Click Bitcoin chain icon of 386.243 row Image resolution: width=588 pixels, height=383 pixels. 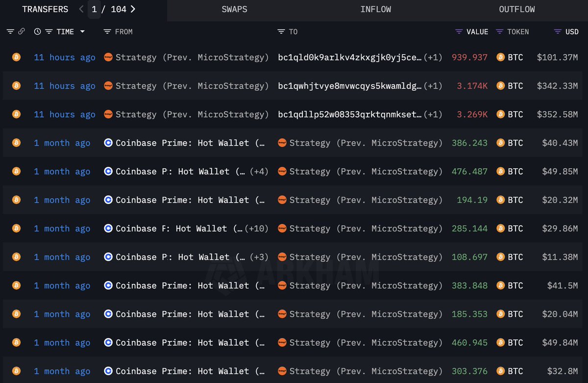[x=16, y=143]
